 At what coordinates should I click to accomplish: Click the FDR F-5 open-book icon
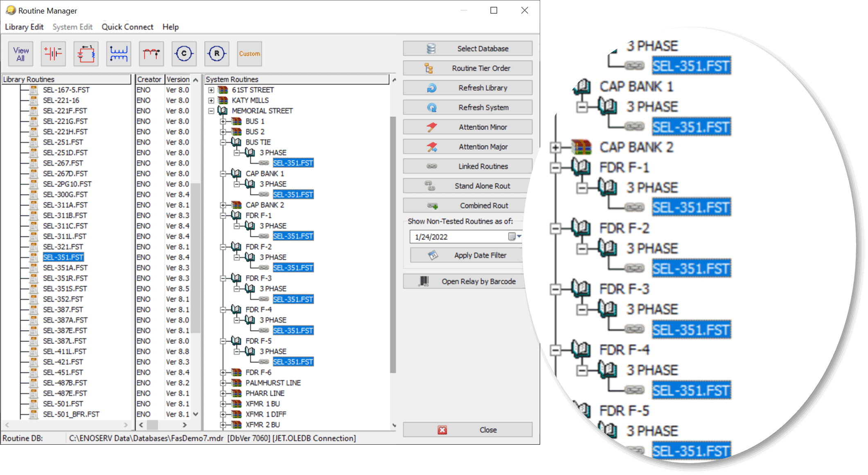(x=236, y=341)
